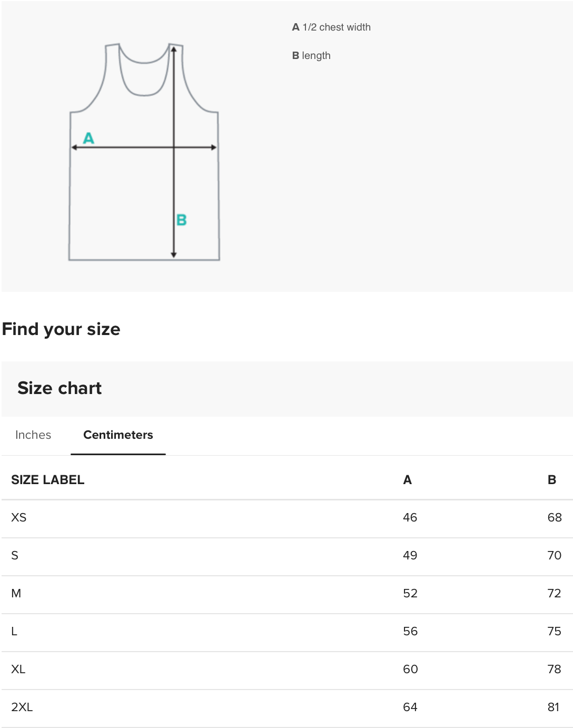This screenshot has width=573, height=728.
Task: Click the teal B marker on diagram
Action: [181, 220]
